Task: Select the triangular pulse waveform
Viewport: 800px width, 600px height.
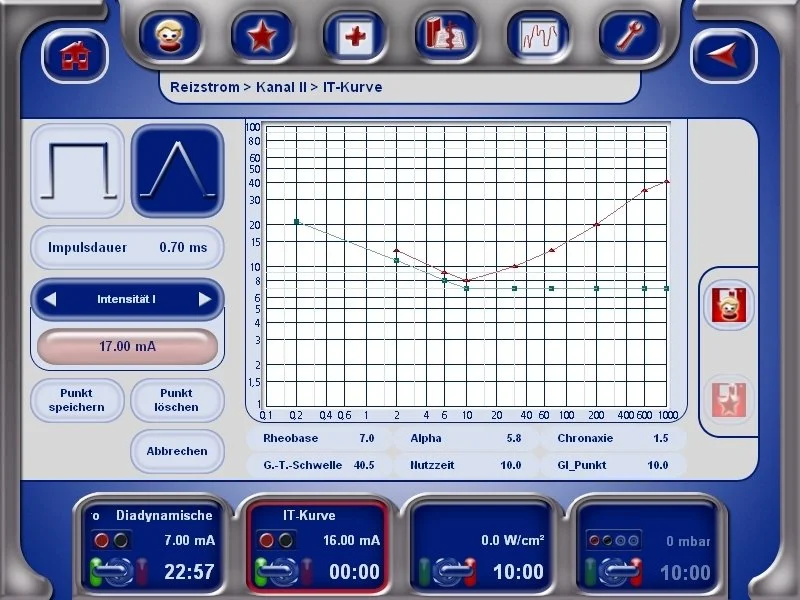Action: pyautogui.click(x=178, y=171)
